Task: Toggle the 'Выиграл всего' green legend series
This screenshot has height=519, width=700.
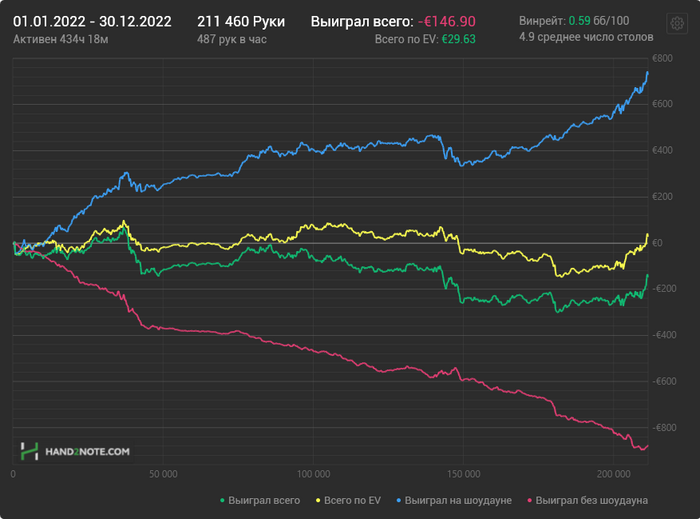Action: (x=260, y=501)
